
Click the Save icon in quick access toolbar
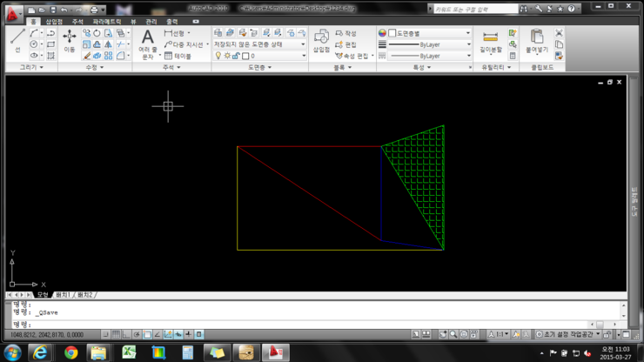[x=53, y=10]
